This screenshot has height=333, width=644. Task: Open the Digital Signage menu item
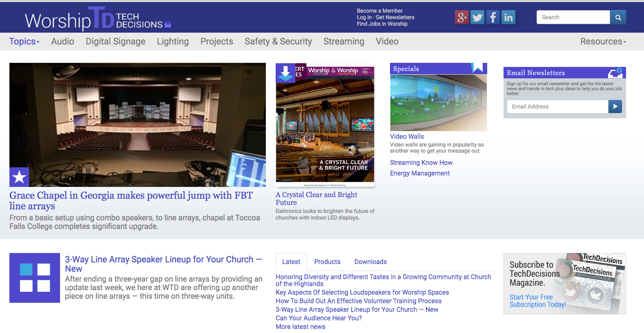point(116,42)
